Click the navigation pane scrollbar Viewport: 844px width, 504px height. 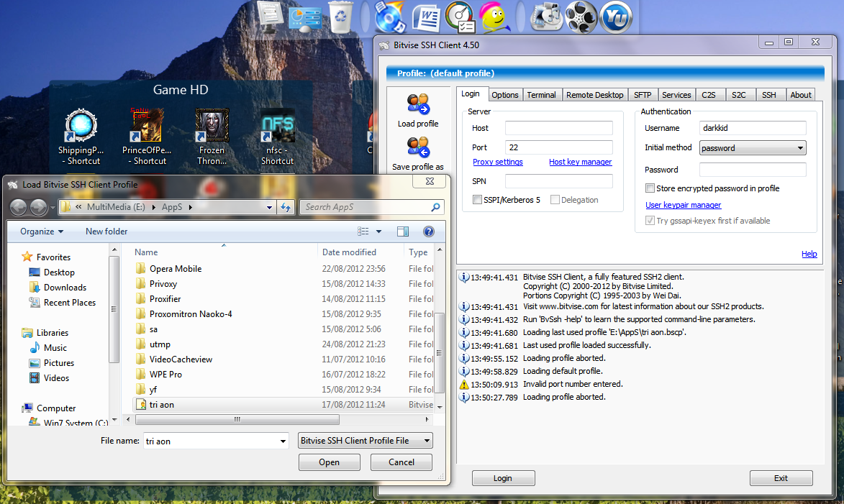(x=114, y=309)
